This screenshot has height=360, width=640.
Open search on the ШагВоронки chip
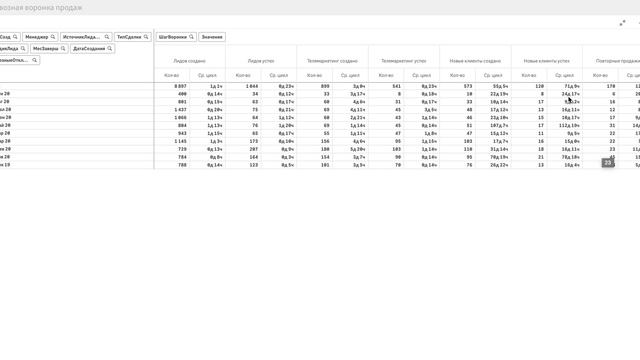pos(191,37)
